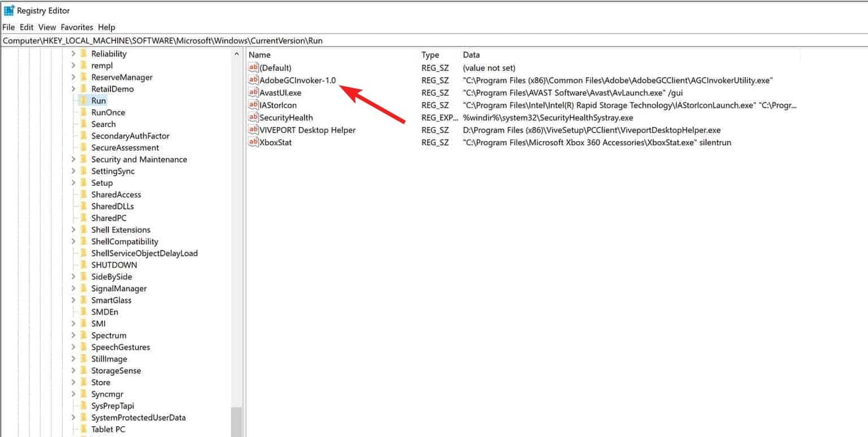
Task: Sort values by the Name column header
Action: [x=260, y=55]
